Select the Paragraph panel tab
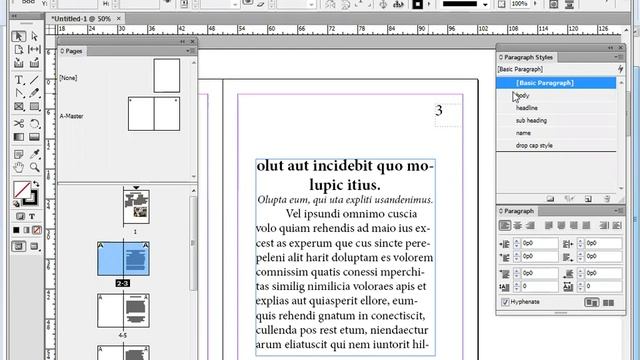 (x=516, y=211)
